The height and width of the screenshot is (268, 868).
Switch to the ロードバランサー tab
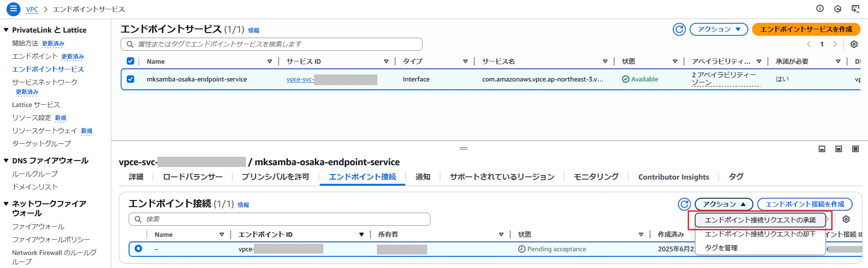[x=193, y=177]
